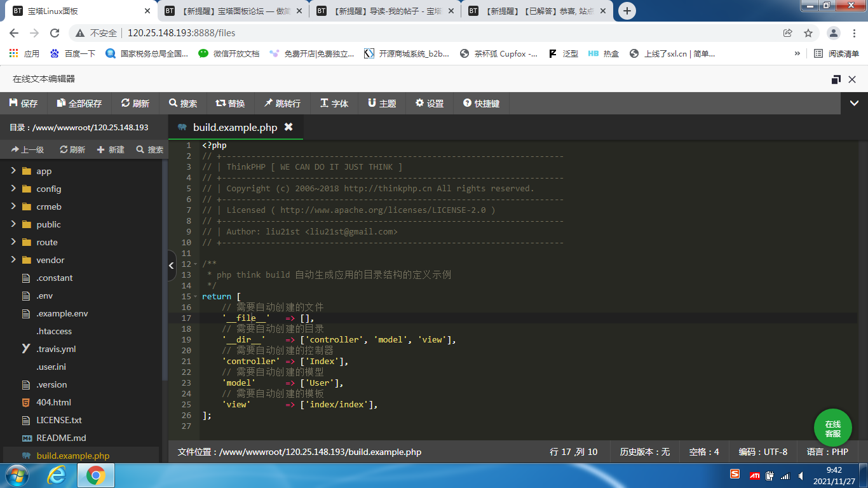Image resolution: width=868 pixels, height=488 pixels.
Task: Expand the app folder
Action: (x=13, y=171)
